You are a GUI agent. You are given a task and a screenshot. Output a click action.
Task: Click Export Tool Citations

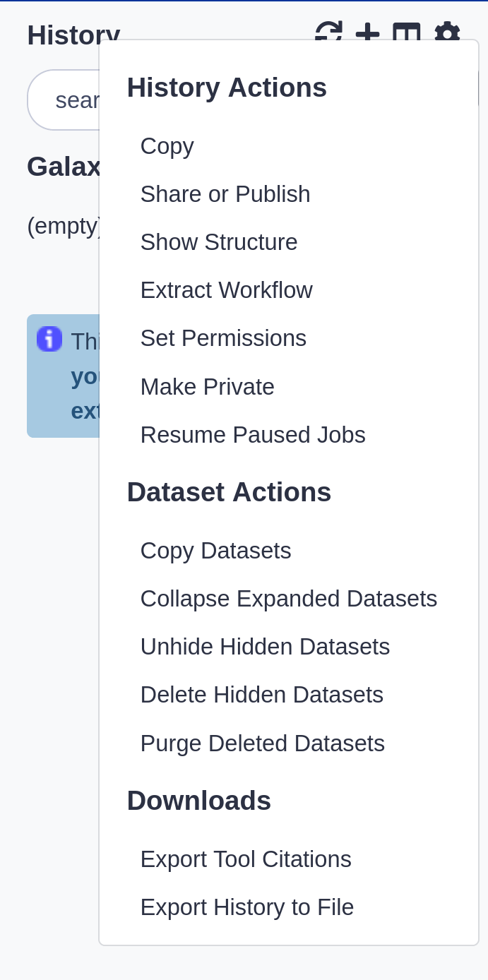click(246, 859)
